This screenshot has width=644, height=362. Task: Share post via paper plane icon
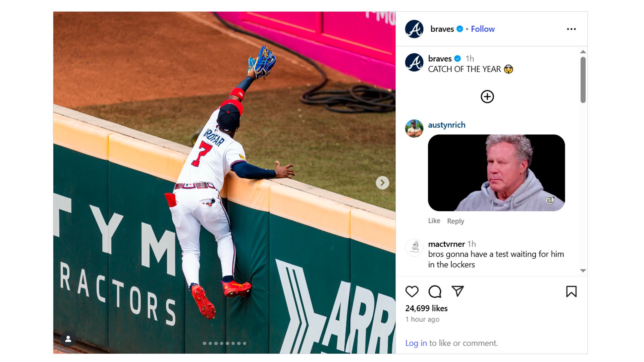458,291
